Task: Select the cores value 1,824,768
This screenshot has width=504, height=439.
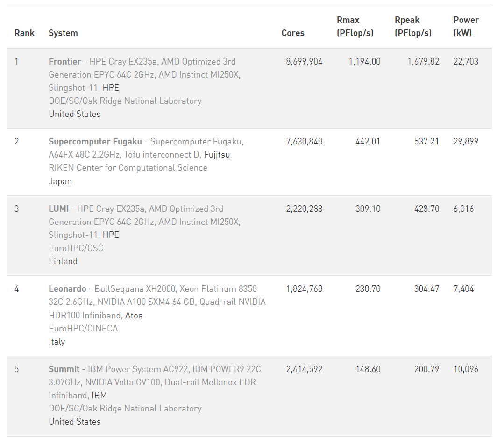Action: 304,289
